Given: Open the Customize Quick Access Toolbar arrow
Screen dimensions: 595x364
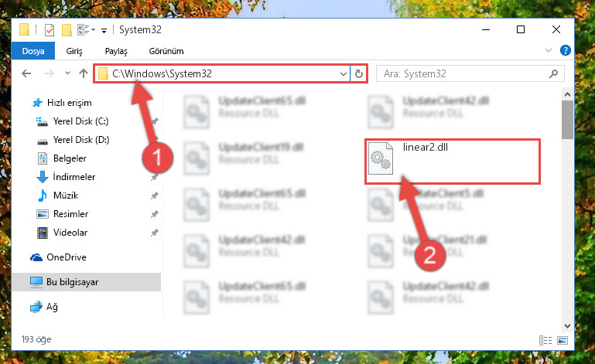Looking at the screenshot, I should (104, 30).
